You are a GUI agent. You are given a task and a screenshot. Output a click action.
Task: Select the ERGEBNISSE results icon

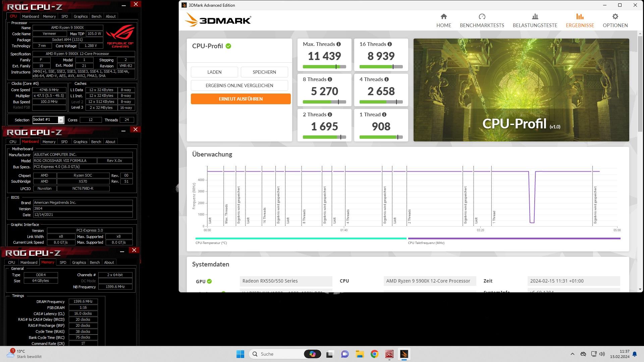click(580, 16)
